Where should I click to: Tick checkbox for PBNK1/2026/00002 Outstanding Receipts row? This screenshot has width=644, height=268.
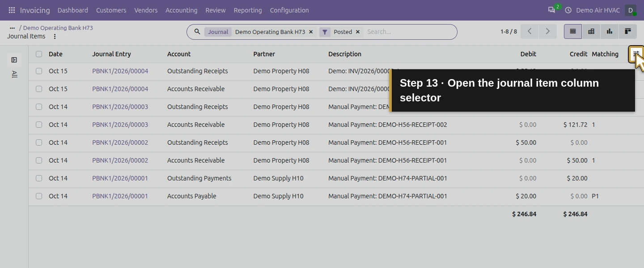pyautogui.click(x=39, y=142)
